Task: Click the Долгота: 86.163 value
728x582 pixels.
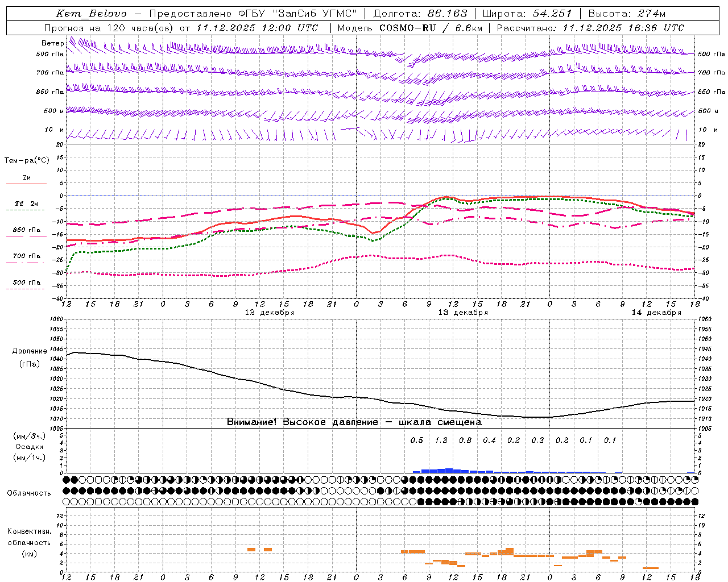Action: point(420,14)
